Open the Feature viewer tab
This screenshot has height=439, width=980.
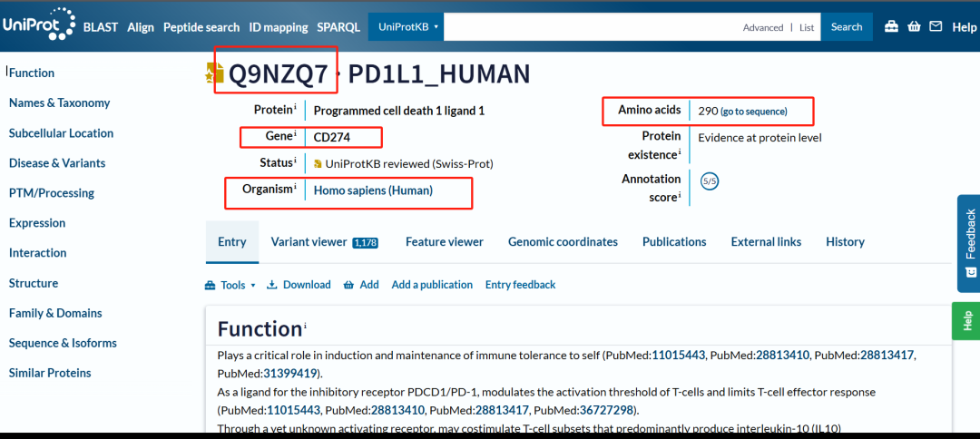[x=444, y=242]
